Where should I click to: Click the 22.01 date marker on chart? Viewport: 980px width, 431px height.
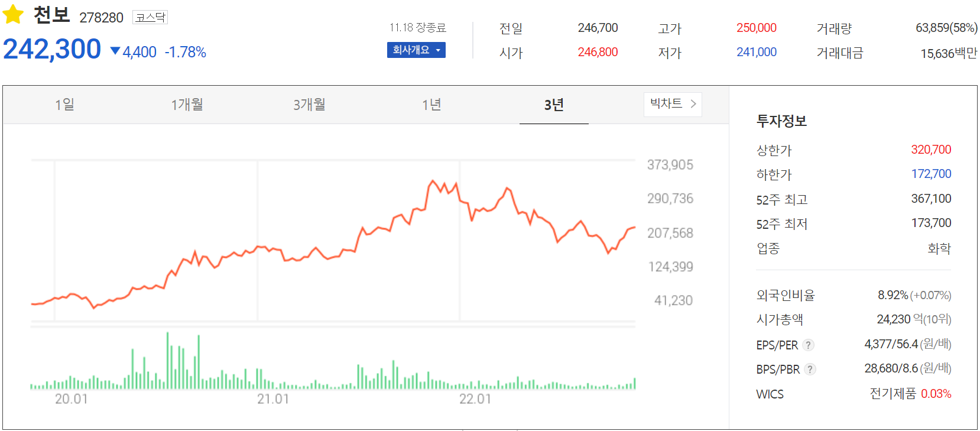[x=475, y=399]
